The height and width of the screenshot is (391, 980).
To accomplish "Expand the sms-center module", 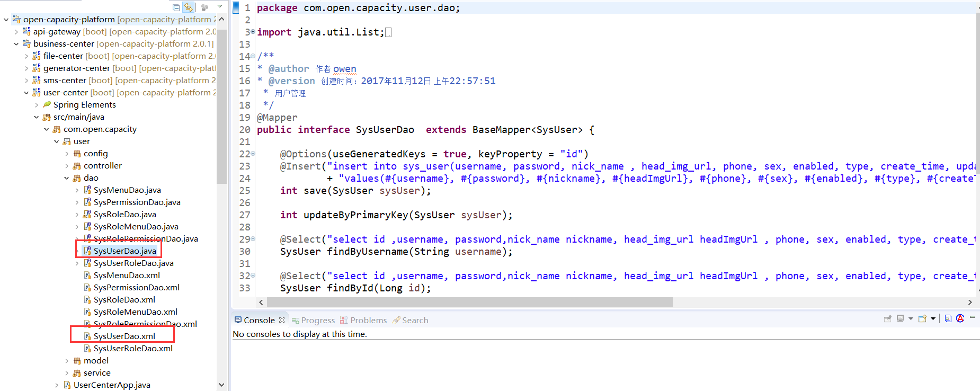I will [x=26, y=81].
